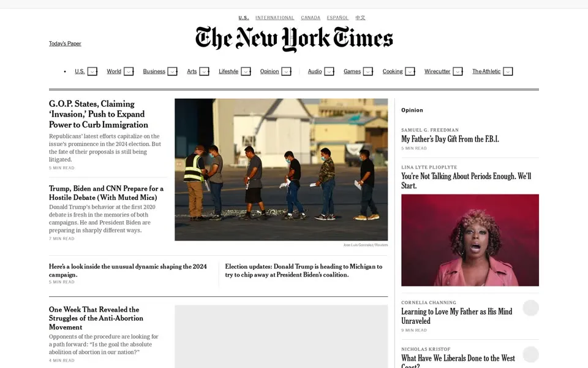Expand the U.S. section dropdown arrow
Screen dimensions: 588x368
(92, 71)
